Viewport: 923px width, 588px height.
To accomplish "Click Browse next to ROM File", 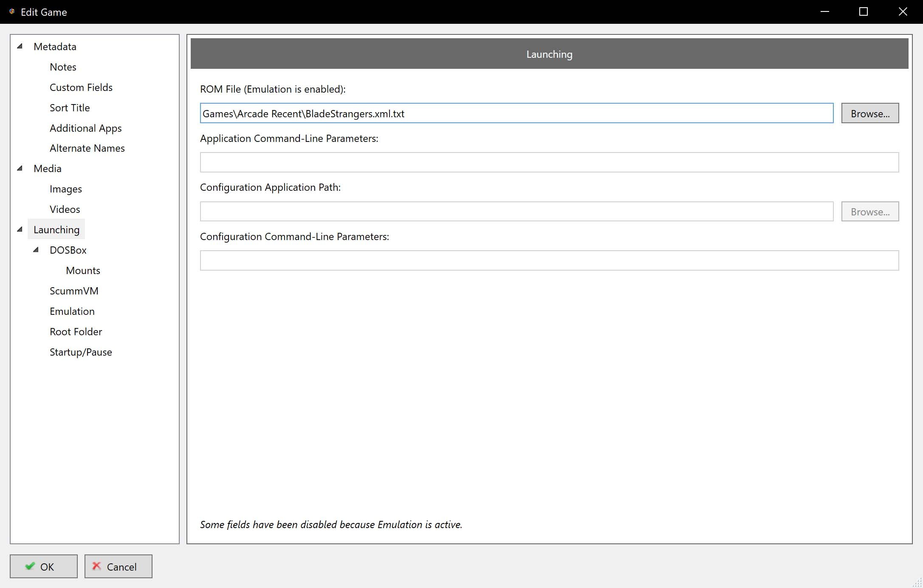I will tap(869, 113).
